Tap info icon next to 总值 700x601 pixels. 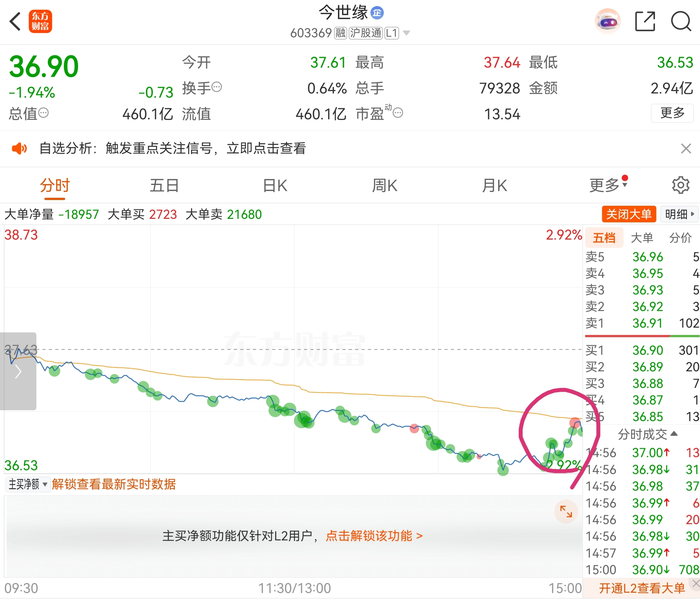coord(43,113)
